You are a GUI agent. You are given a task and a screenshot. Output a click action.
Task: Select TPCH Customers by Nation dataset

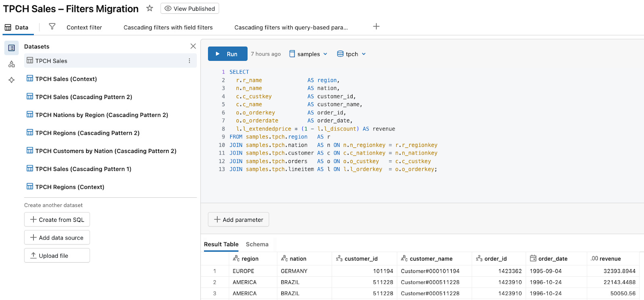pyautogui.click(x=110, y=151)
